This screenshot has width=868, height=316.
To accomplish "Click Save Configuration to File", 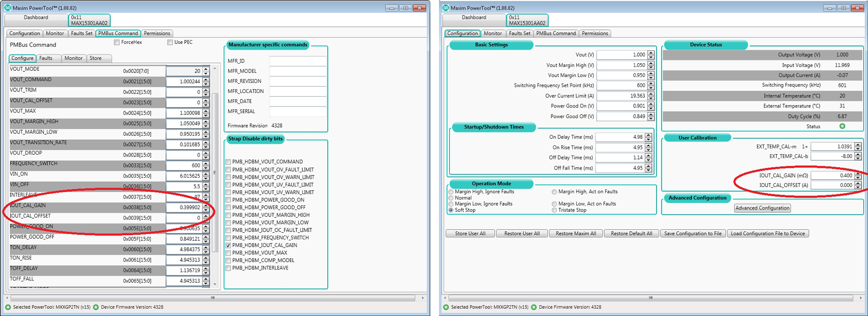I will click(x=692, y=234).
